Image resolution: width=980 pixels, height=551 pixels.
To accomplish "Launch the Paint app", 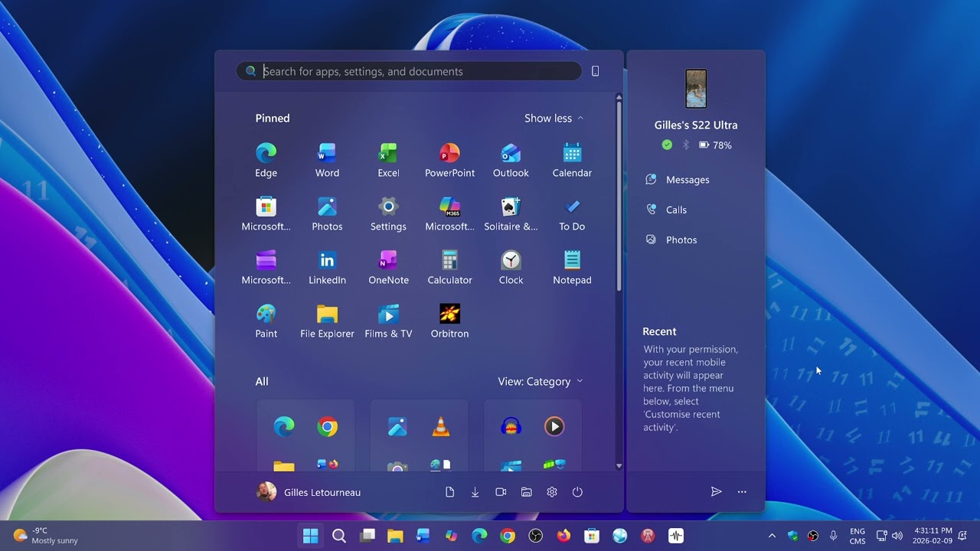I will [x=266, y=321].
